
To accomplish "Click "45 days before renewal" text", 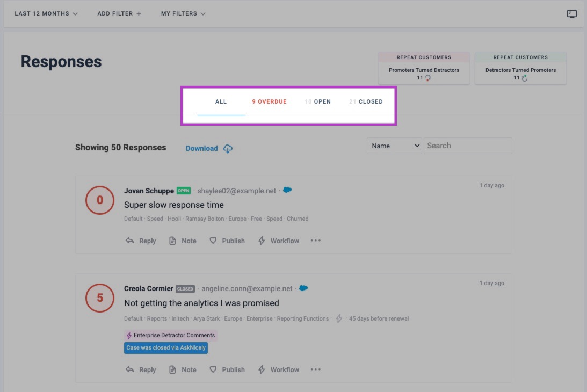I will (379, 318).
